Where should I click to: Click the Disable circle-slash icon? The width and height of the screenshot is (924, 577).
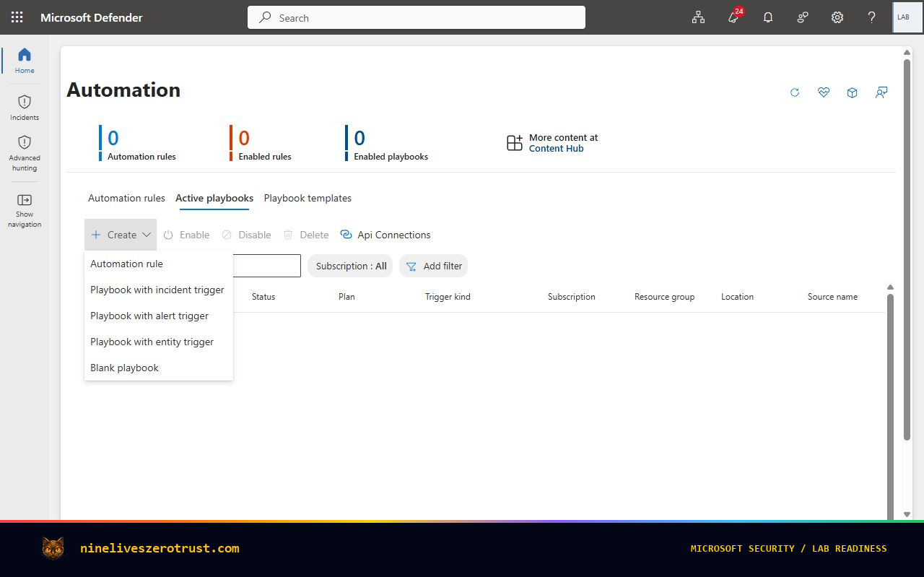227,235
